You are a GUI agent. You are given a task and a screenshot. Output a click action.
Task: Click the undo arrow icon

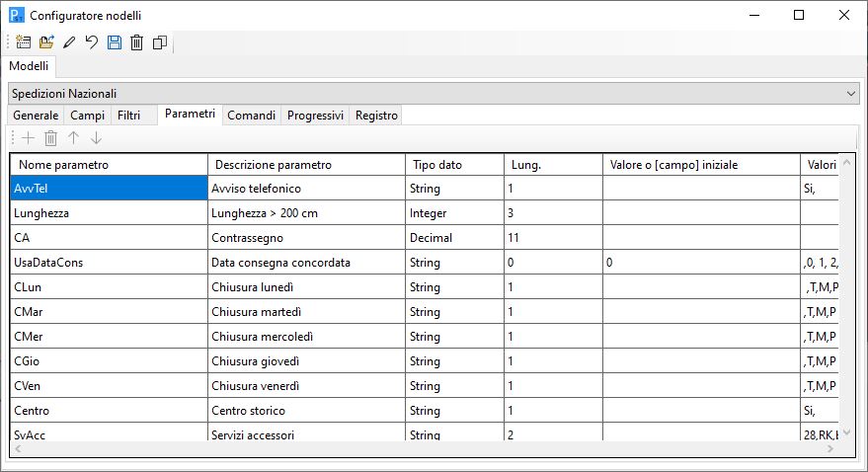pos(92,42)
